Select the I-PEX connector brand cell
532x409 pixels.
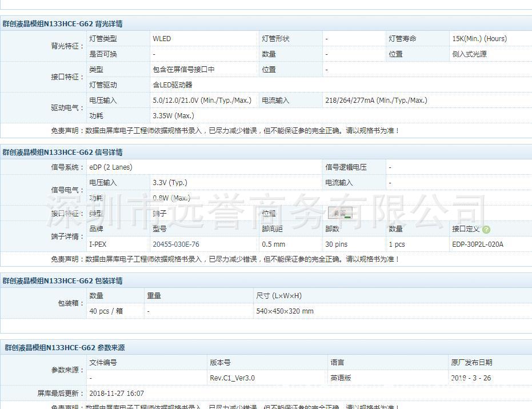(98, 244)
